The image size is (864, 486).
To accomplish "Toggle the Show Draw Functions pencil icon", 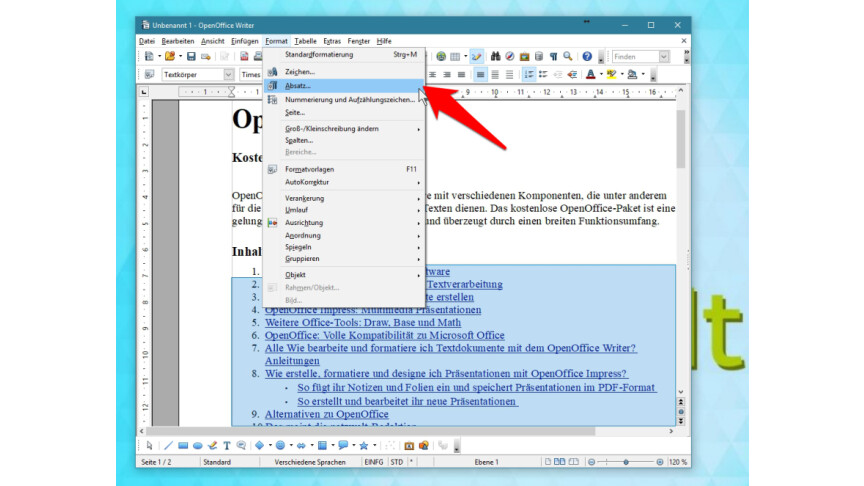I will 477,56.
